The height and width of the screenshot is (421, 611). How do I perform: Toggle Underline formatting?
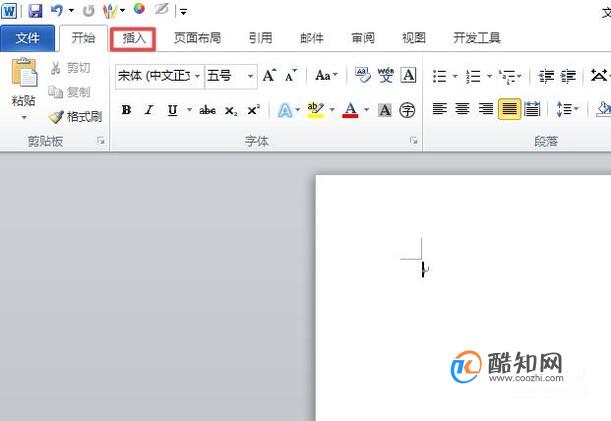[172, 110]
